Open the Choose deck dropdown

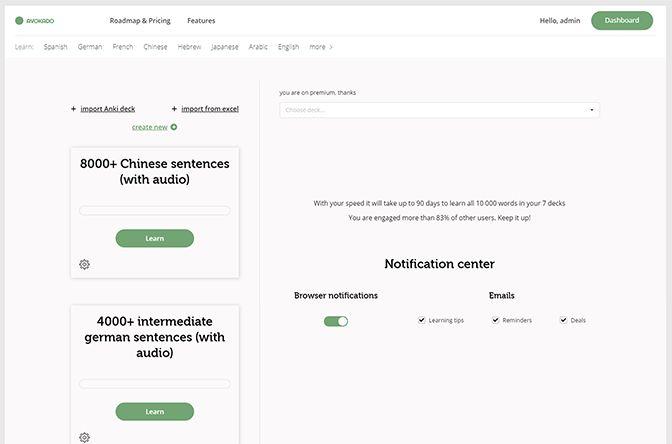point(439,110)
